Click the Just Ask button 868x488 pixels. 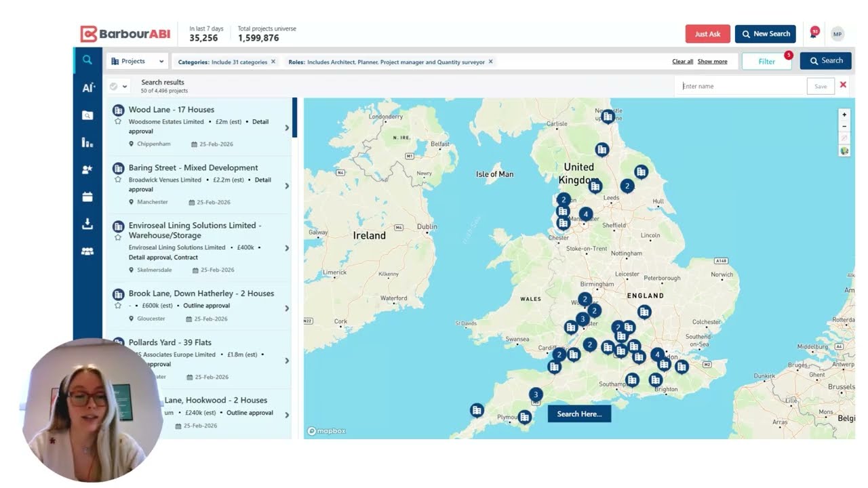pos(707,34)
